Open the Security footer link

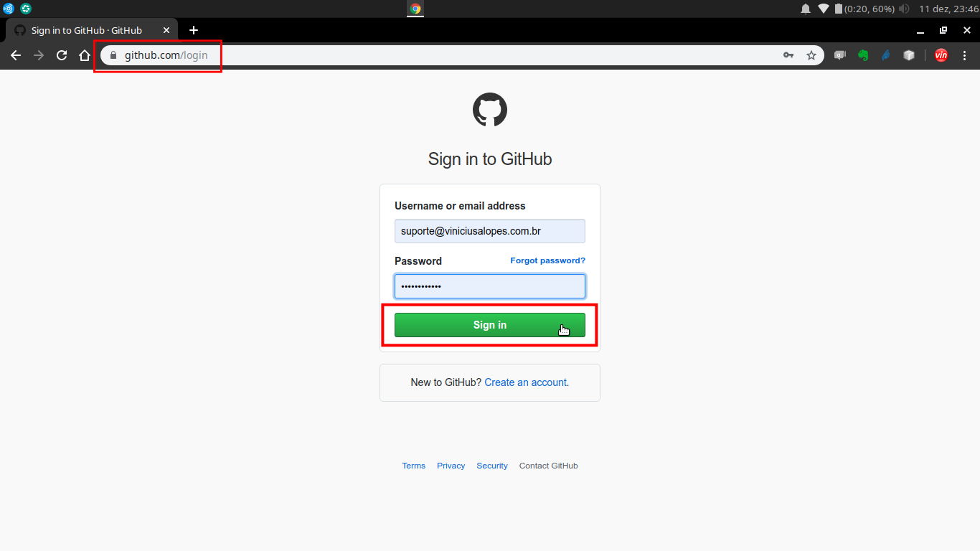tap(492, 466)
